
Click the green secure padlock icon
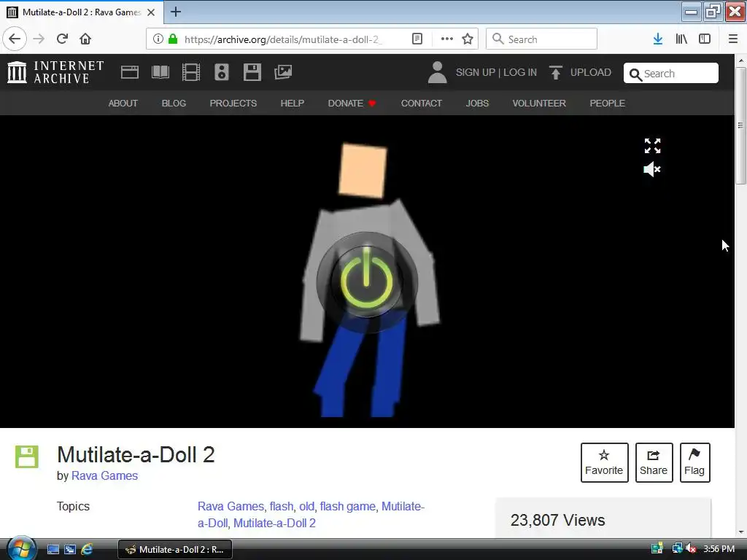pyautogui.click(x=173, y=39)
